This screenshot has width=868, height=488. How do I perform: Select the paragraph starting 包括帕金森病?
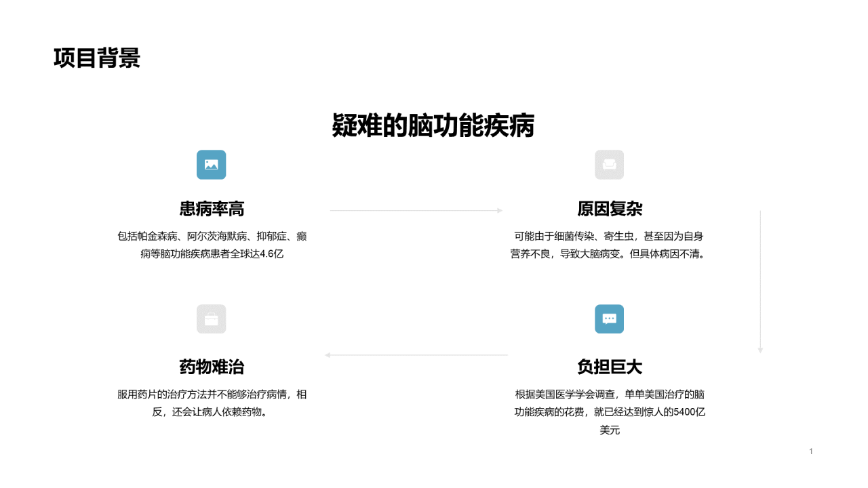tap(212, 245)
